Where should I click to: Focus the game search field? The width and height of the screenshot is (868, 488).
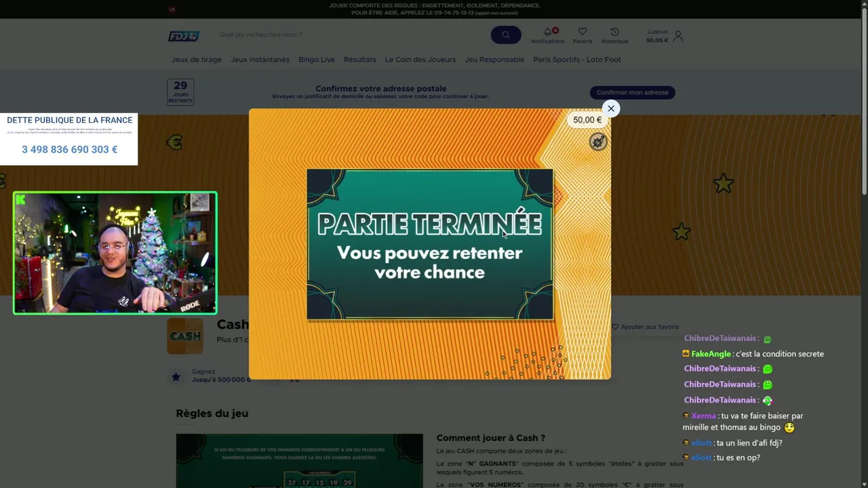[353, 35]
